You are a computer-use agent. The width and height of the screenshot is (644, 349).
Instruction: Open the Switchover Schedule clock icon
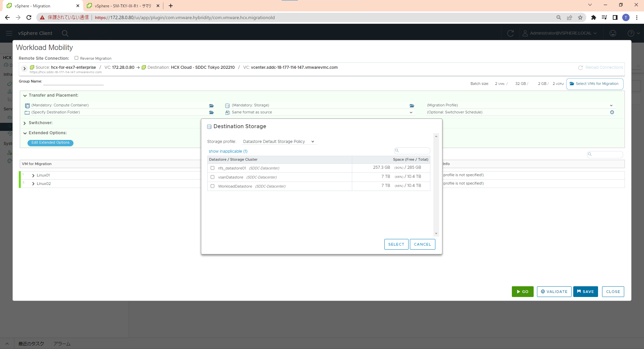612,112
